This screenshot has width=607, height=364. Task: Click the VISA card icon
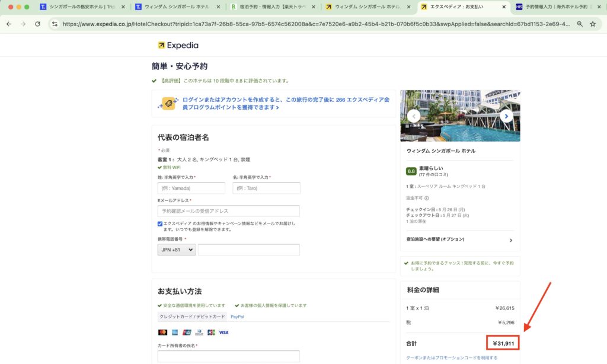click(223, 332)
